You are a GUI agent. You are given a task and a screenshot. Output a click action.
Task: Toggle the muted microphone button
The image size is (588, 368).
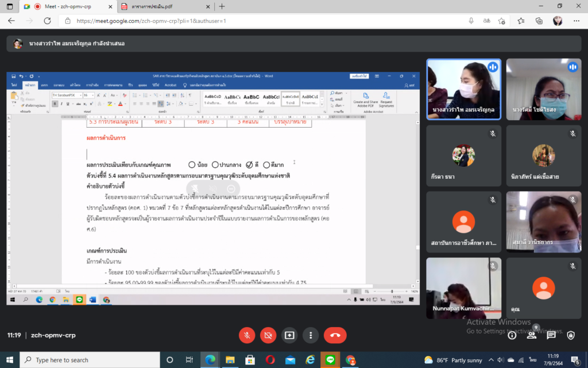[x=246, y=335]
